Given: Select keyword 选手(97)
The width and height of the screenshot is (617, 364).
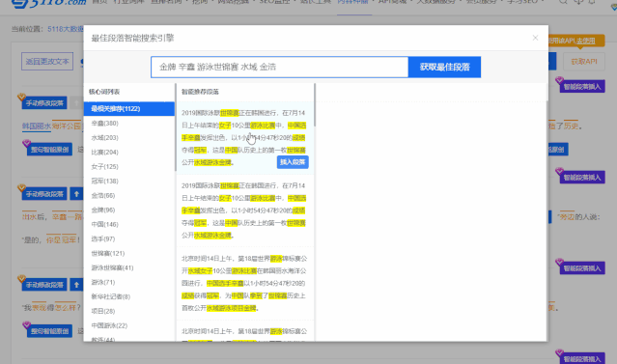Looking at the screenshot, I should pos(103,238).
